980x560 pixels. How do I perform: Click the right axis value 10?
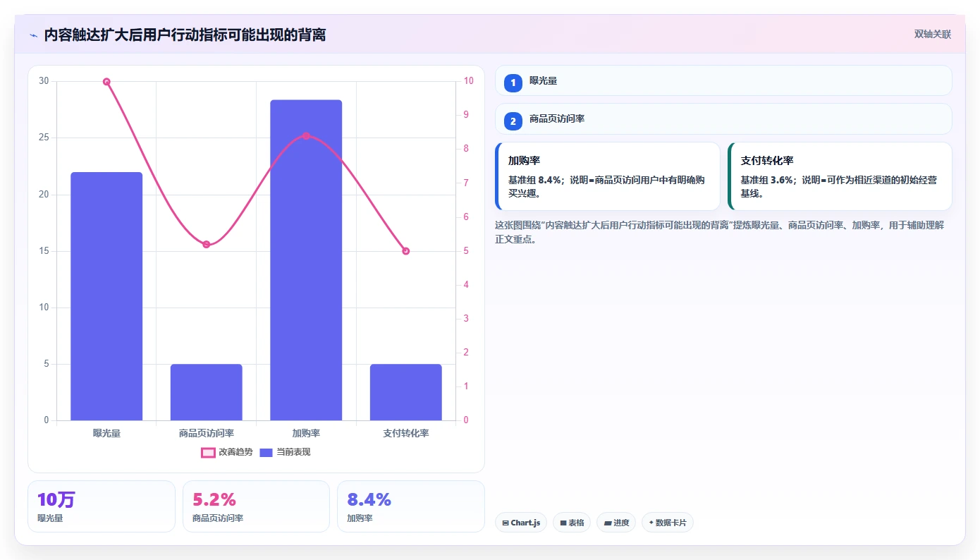[469, 81]
